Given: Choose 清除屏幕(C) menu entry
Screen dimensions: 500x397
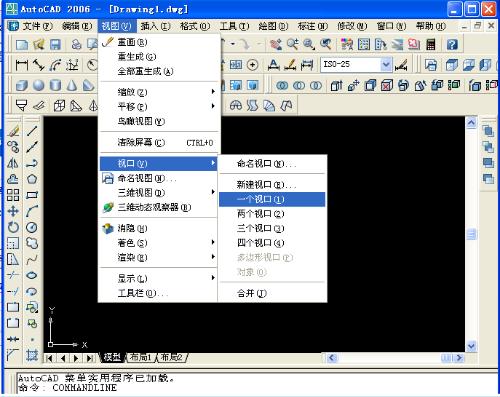Looking at the screenshot, I should pyautogui.click(x=160, y=142).
